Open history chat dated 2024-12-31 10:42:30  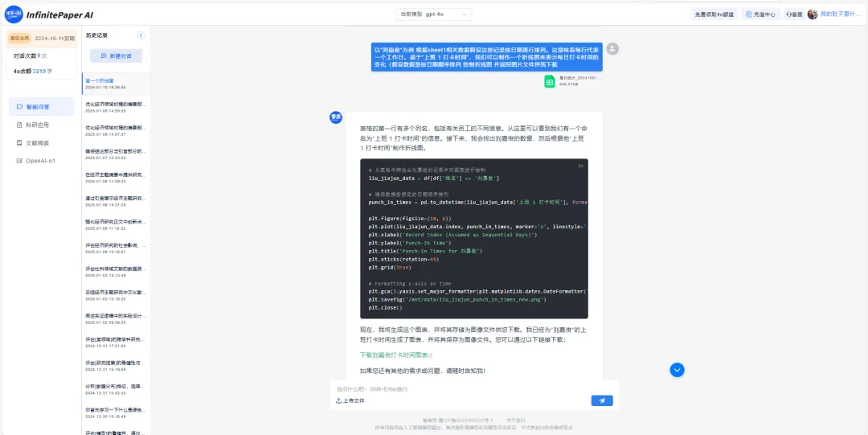coord(116,389)
